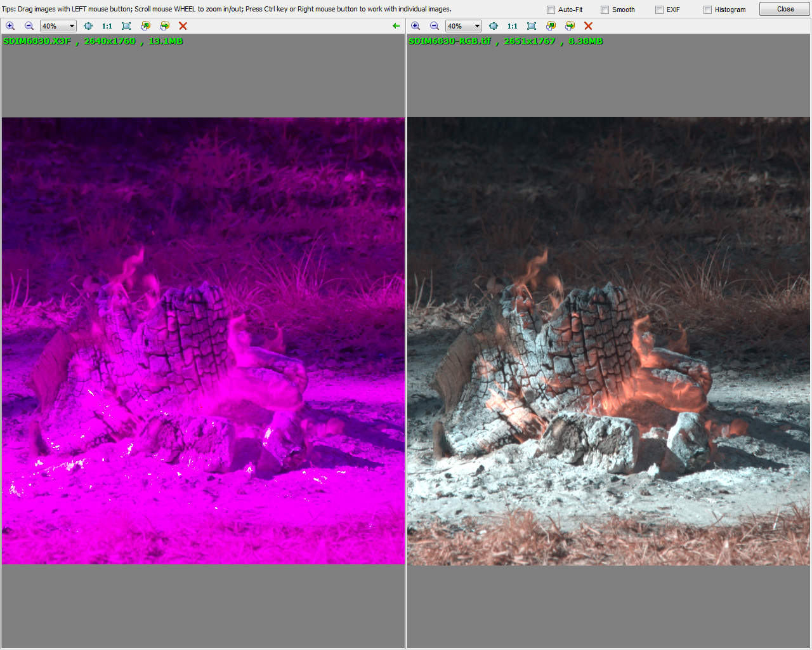The image size is (812, 650).
Task: Set left image to 1:1 actual size
Action: (107, 26)
